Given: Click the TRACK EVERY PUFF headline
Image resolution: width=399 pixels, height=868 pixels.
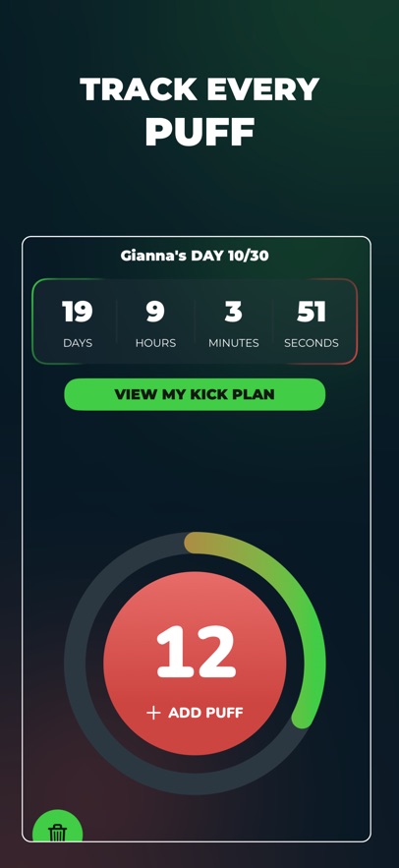Looking at the screenshot, I should point(199,111).
